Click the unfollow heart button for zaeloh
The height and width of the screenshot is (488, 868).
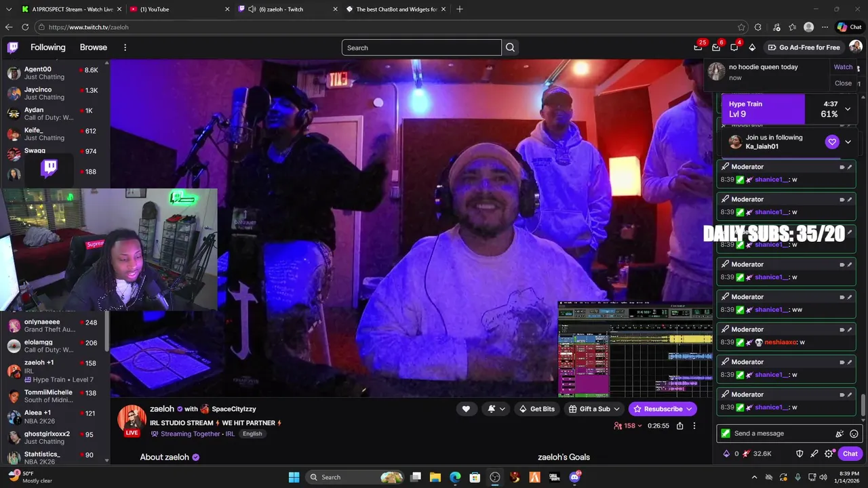pos(466,409)
